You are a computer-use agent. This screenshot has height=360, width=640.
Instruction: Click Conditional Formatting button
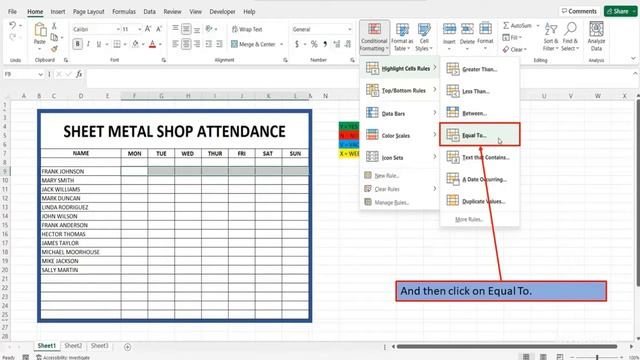click(374, 37)
